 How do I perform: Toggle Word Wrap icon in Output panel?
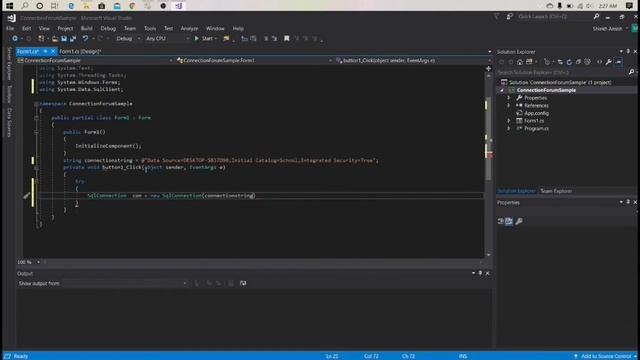pos(243,283)
